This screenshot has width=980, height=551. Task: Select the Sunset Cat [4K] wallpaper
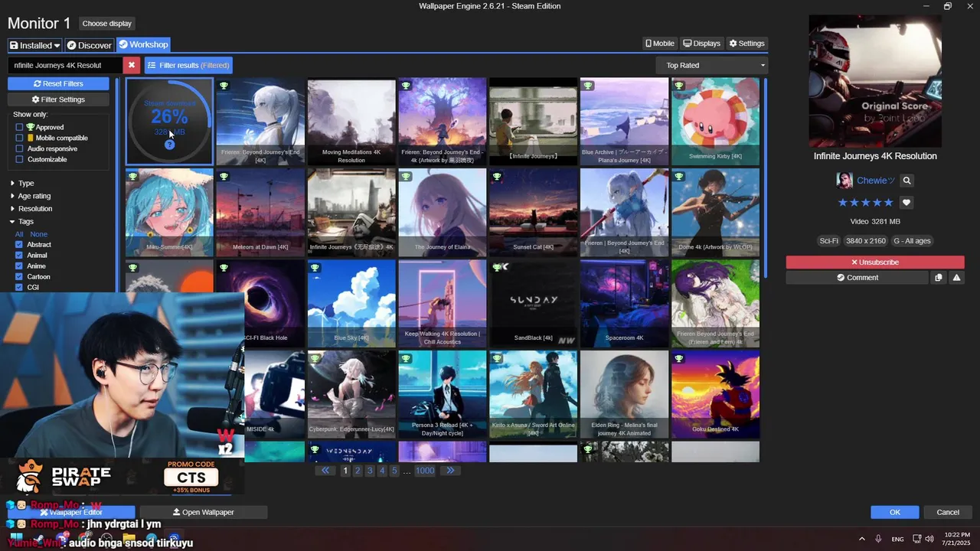(533, 213)
